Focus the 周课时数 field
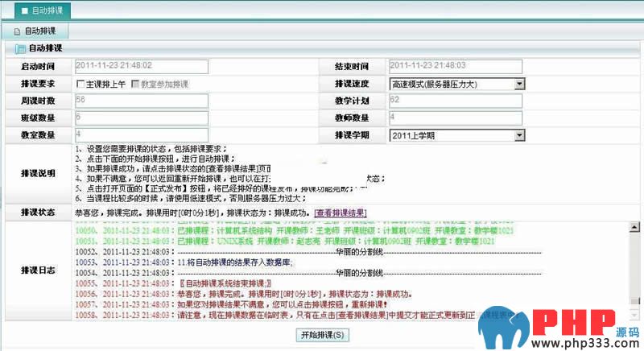This screenshot has height=351, width=644. 142,101
